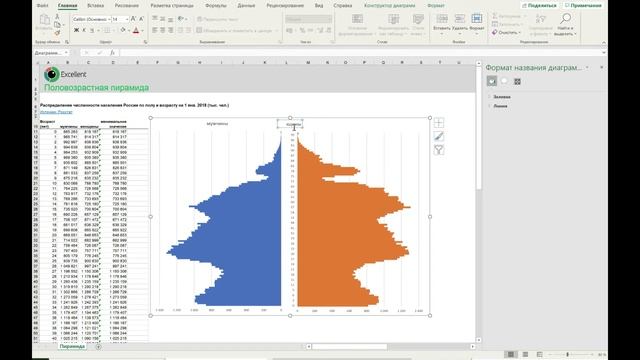This screenshot has height=360, width=640.
Task: Align text right icon
Action: point(170,30)
